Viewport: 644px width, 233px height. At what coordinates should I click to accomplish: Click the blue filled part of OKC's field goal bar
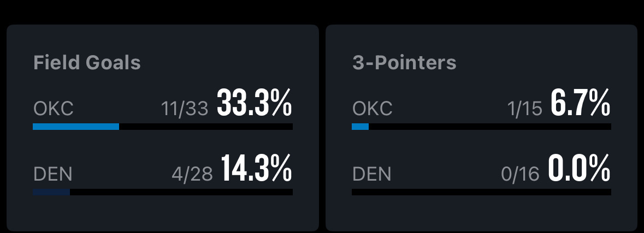76,127
